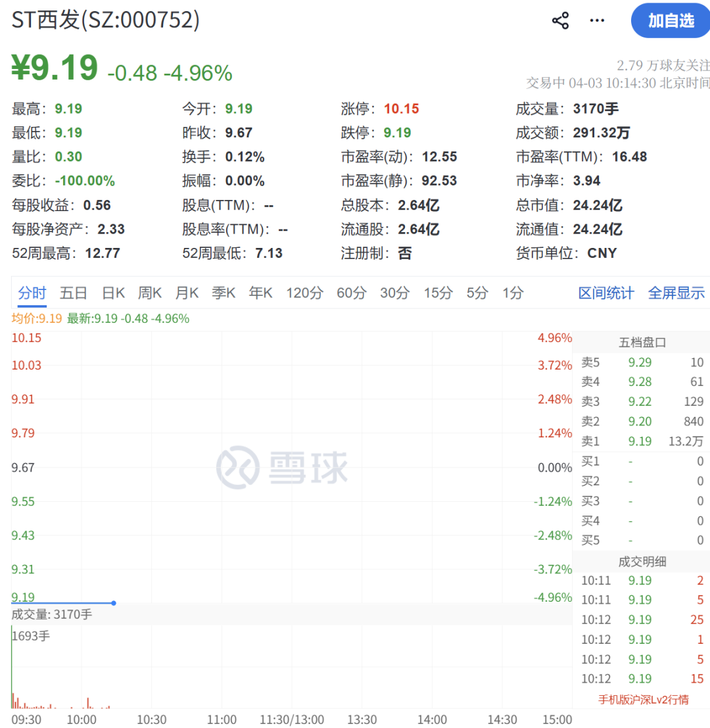This screenshot has width=710, height=728.
Task: Open the 年K chart view
Action: tap(260, 293)
